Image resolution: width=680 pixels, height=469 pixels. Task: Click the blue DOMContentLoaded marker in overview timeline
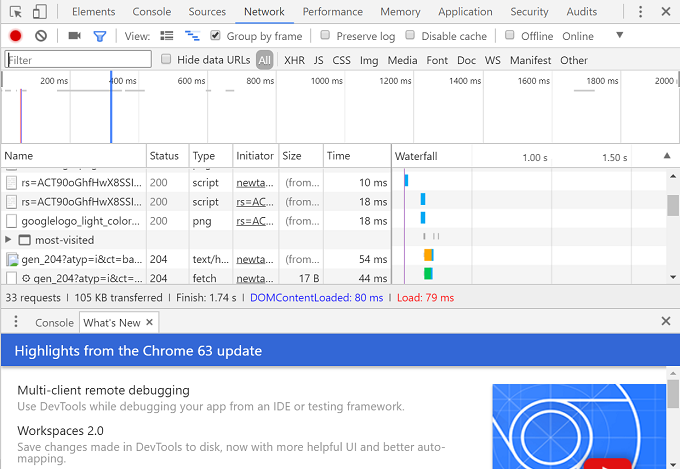111,107
